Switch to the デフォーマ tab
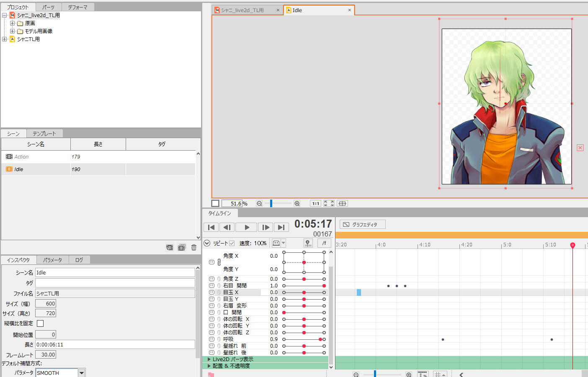This screenshot has height=377, width=588. [78, 7]
